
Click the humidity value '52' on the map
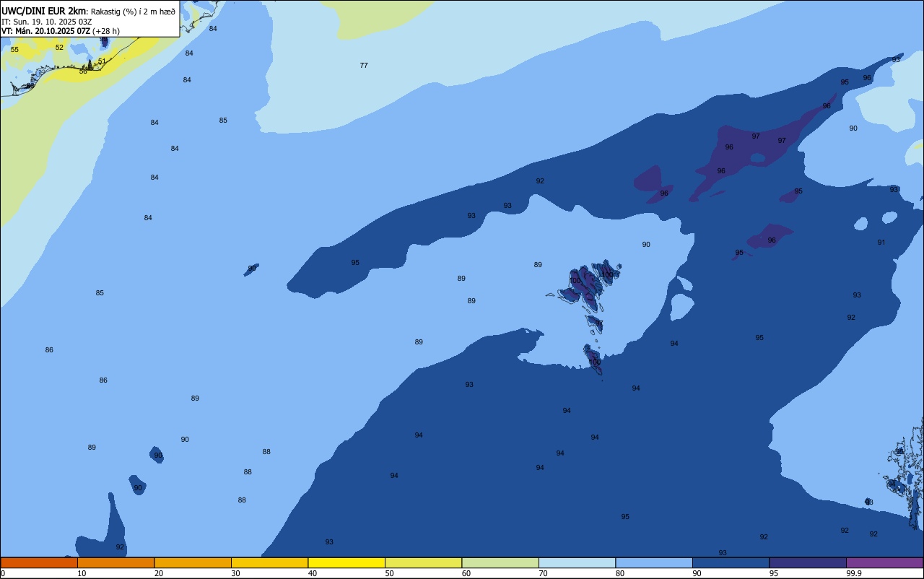pyautogui.click(x=59, y=48)
